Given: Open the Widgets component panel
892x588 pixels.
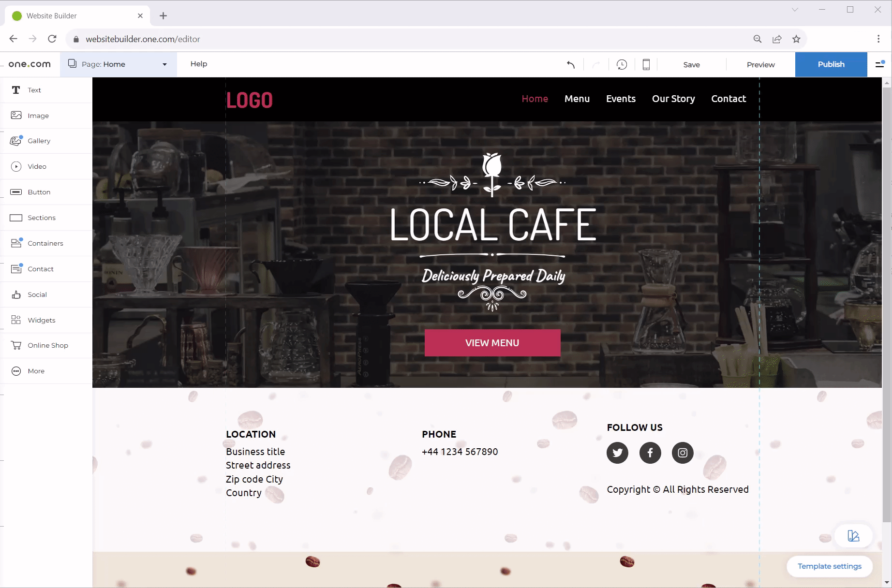Looking at the screenshot, I should (x=41, y=320).
